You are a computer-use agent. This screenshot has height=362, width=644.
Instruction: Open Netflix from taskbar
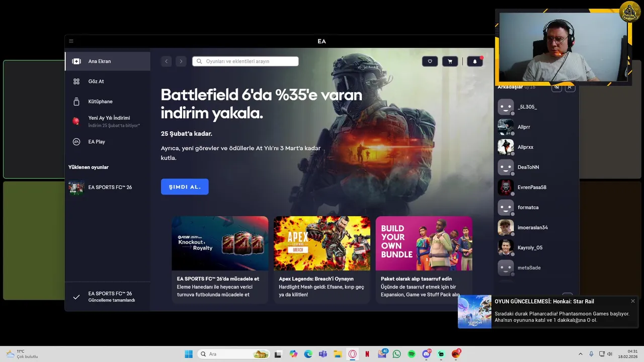coord(367,354)
